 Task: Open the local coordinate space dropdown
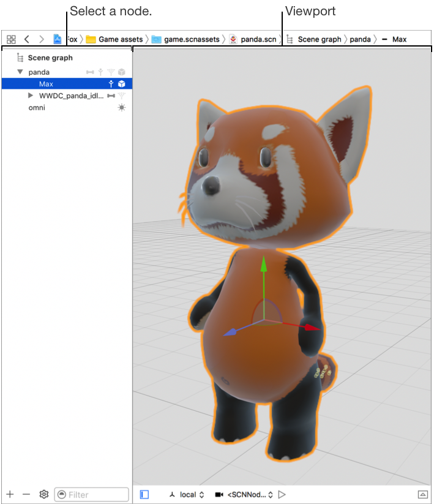tap(192, 494)
